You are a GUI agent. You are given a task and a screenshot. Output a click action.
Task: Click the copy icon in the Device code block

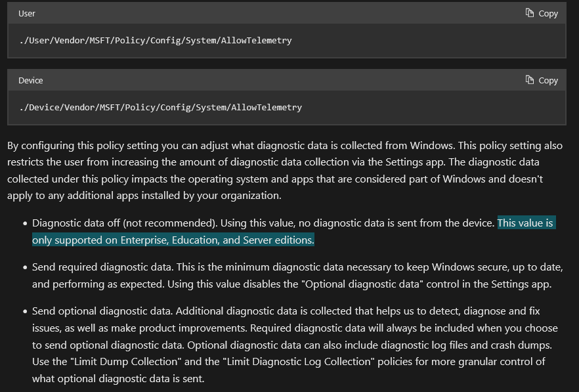click(530, 80)
